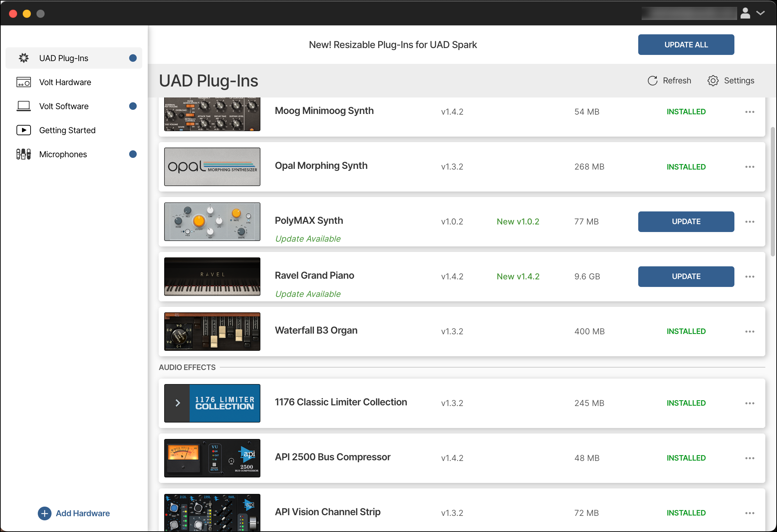Click the UAD Spark announcement banner
This screenshot has height=532, width=777.
(x=393, y=45)
